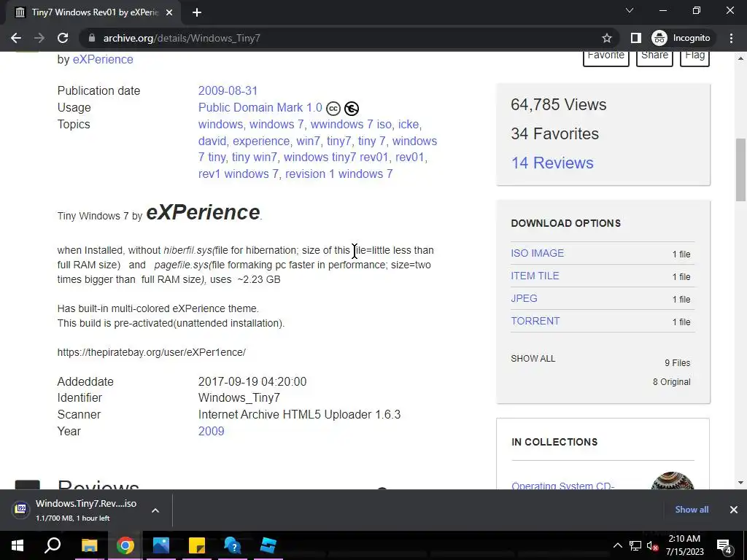Click the Chrome taskbar icon
Screen dimensions: 747x560
point(125,545)
